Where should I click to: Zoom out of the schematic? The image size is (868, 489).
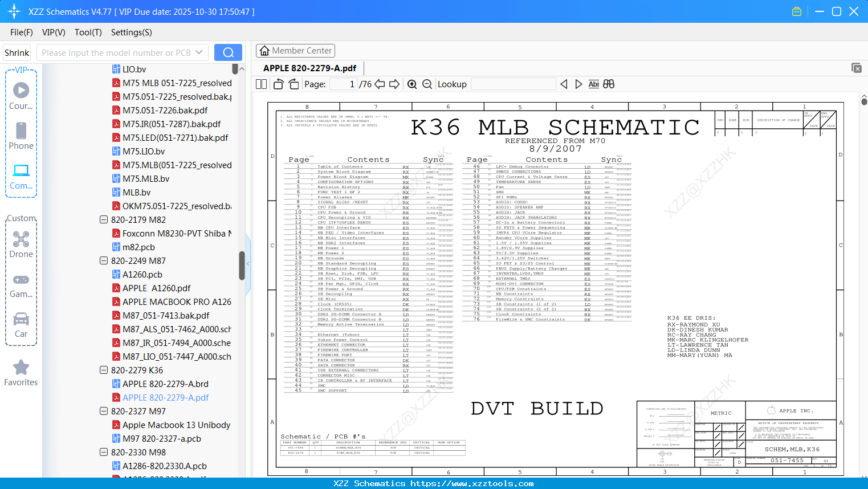(x=427, y=84)
